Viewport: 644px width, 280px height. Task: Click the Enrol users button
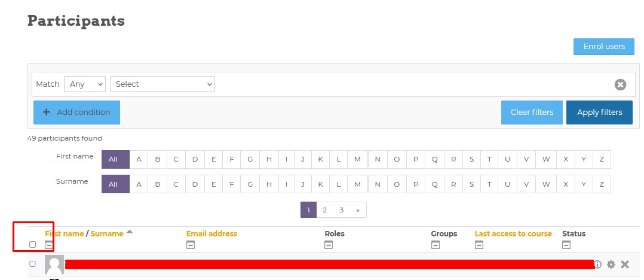click(603, 47)
